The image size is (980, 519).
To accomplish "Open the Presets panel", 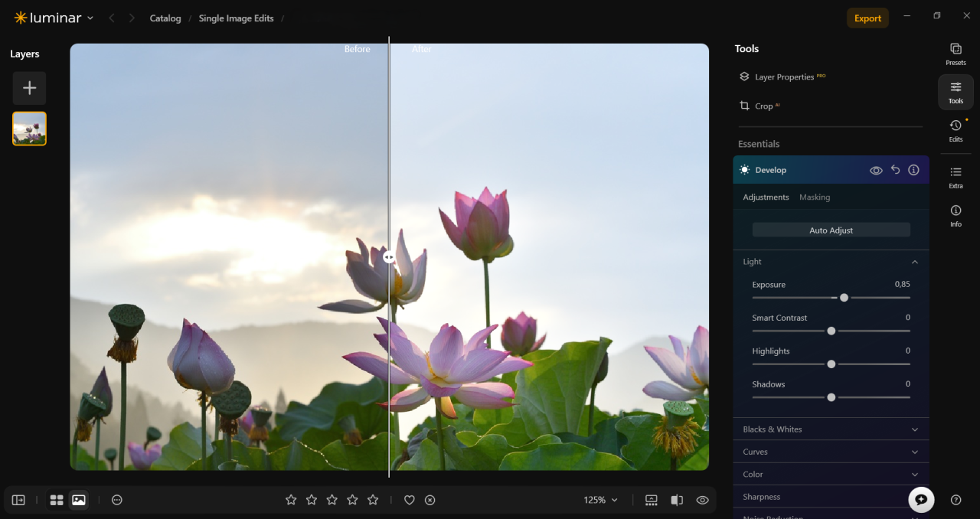I will 955,54.
